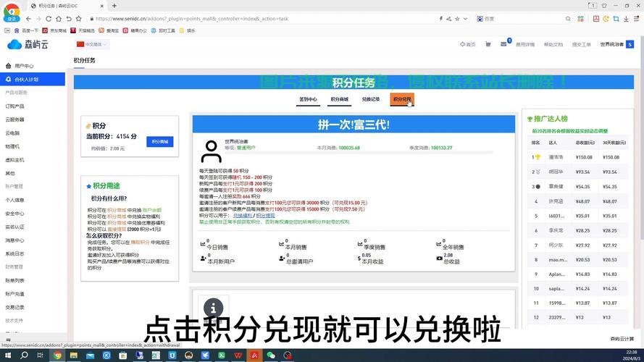
Task: Open 订购产品 in the sidebar
Action: 14,106
